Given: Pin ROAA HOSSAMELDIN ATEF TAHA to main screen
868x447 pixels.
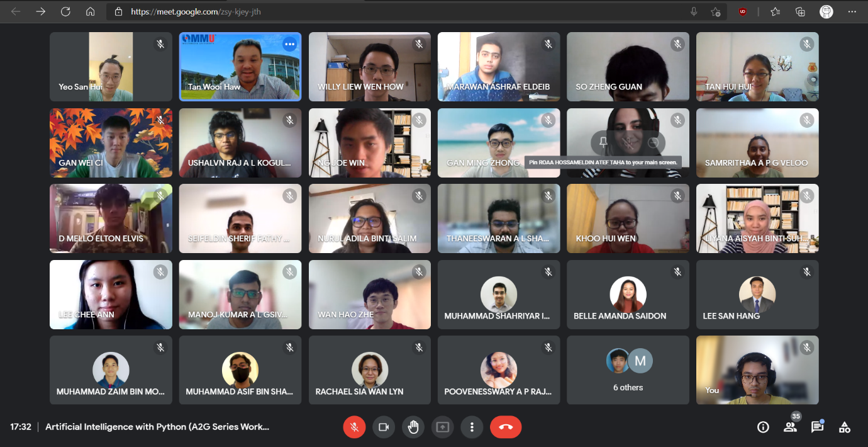Looking at the screenshot, I should (x=603, y=143).
